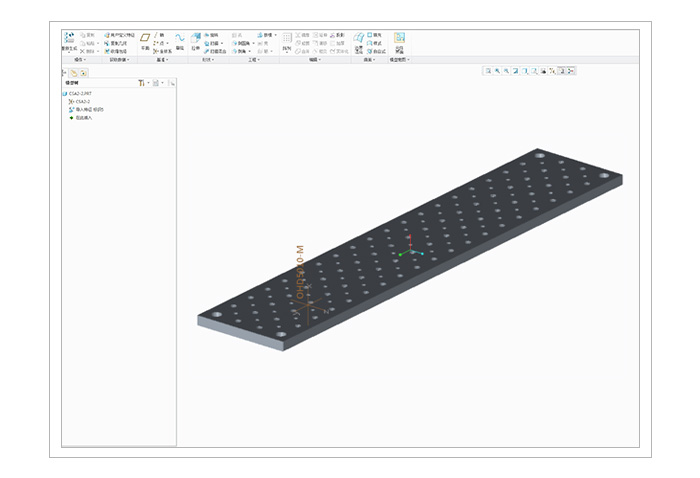This screenshot has height=478, width=700.
Task: Switch to the Folder Browser navigator tab
Action: (84, 72)
